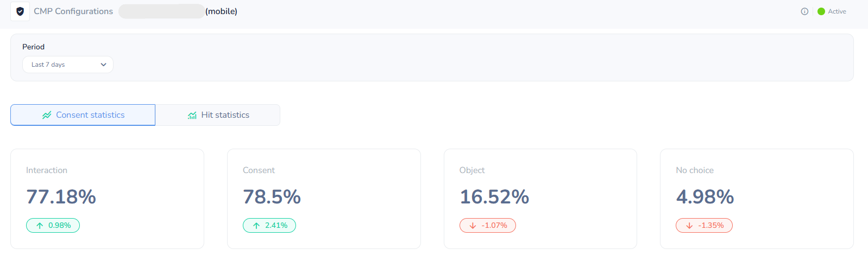This screenshot has width=868, height=268.
Task: Click the 0.98% Interaction change badge
Action: pyautogui.click(x=53, y=226)
